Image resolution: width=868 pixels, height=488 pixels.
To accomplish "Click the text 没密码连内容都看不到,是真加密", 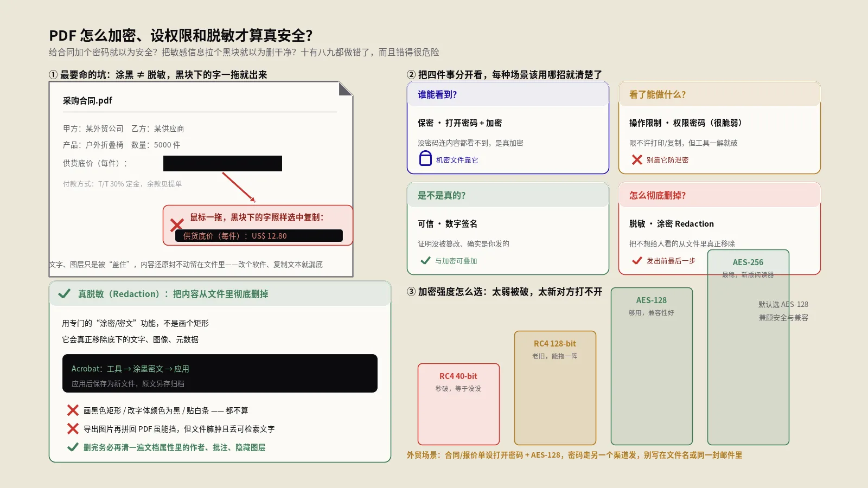I will coord(470,143).
